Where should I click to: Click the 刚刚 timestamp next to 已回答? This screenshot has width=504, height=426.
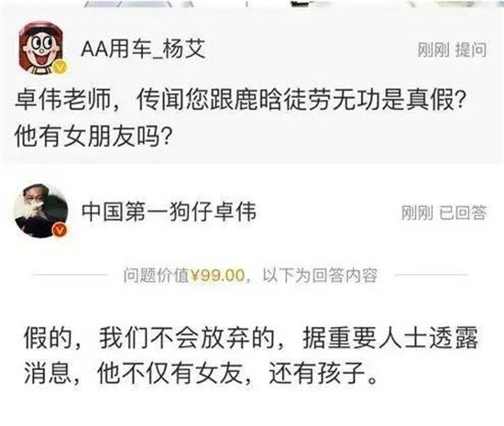tap(417, 213)
